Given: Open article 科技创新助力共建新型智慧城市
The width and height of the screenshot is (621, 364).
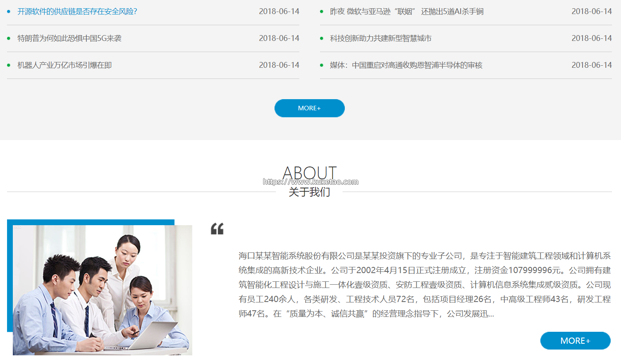Looking at the screenshot, I should tap(381, 38).
